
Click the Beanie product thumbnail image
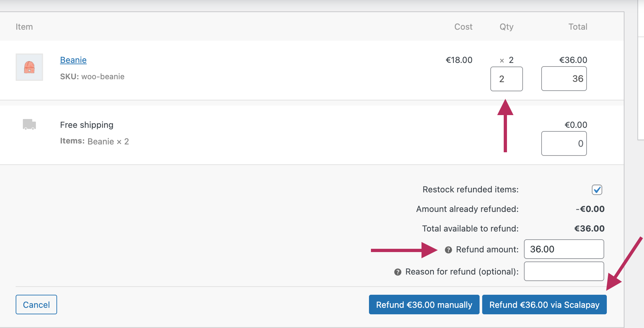click(29, 67)
